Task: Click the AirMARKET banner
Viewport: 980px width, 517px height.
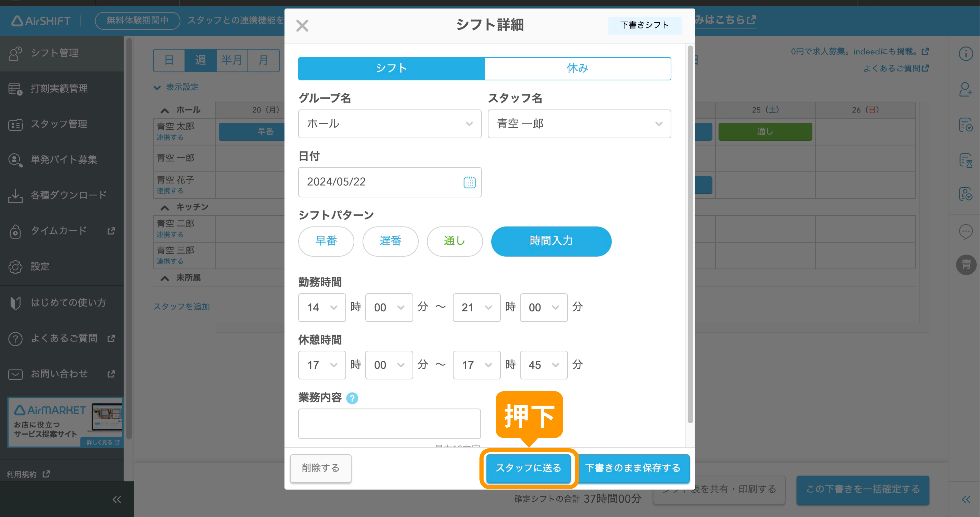Action: tap(66, 422)
